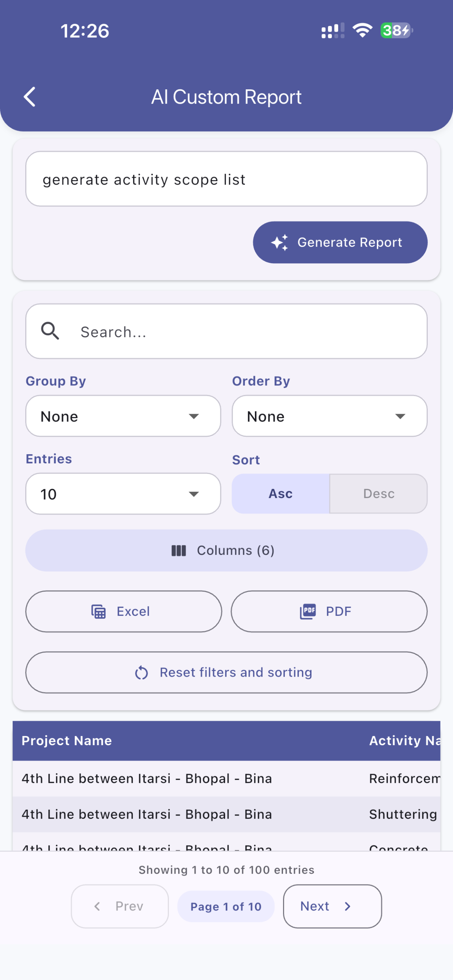Switch sort order to Desc

click(x=378, y=493)
